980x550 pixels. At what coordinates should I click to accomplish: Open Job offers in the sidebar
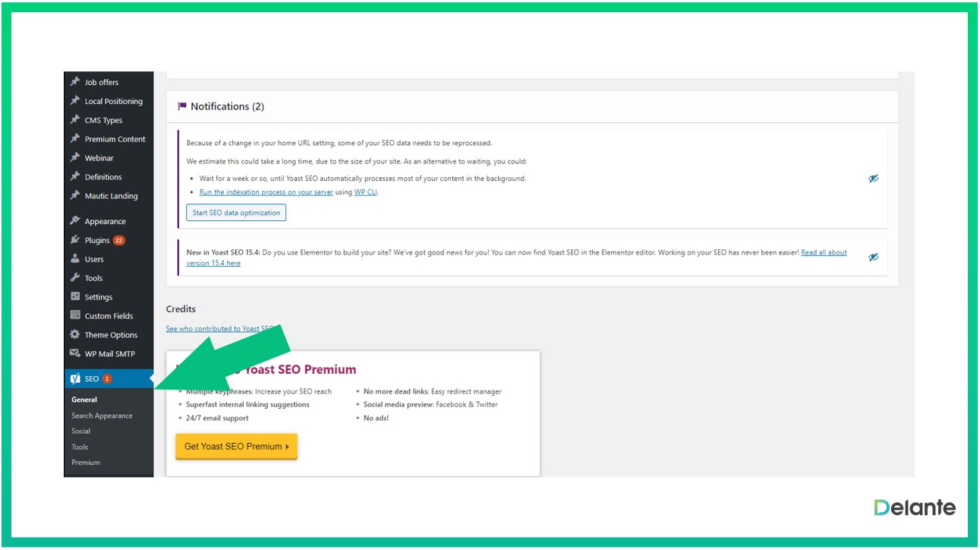[101, 82]
